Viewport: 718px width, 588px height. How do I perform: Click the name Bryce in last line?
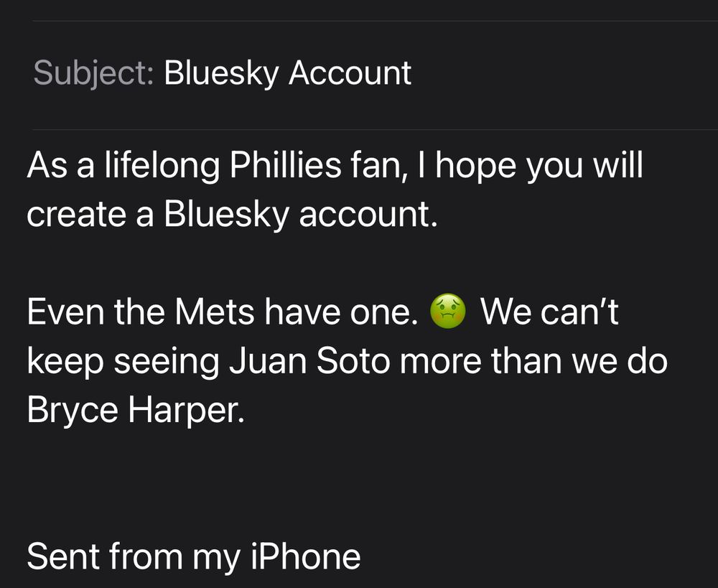click(73, 411)
